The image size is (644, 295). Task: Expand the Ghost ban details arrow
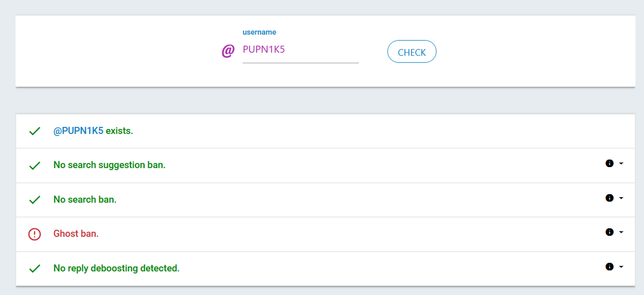click(x=621, y=232)
